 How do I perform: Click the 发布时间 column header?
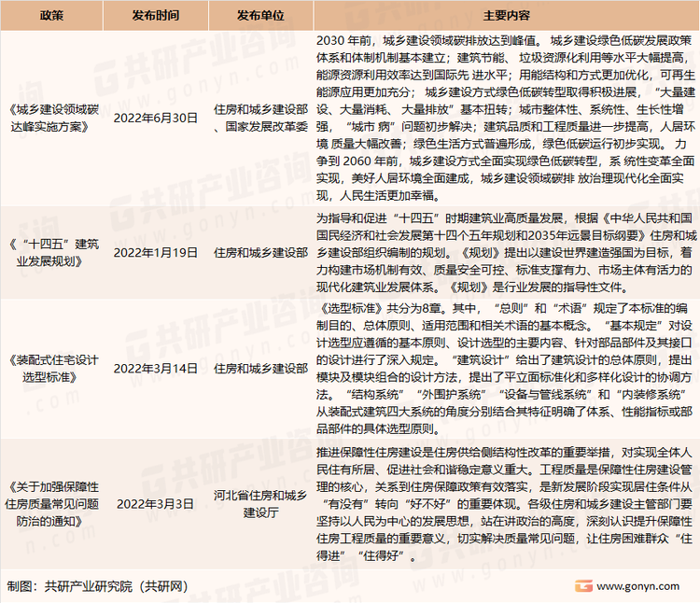pos(155,16)
